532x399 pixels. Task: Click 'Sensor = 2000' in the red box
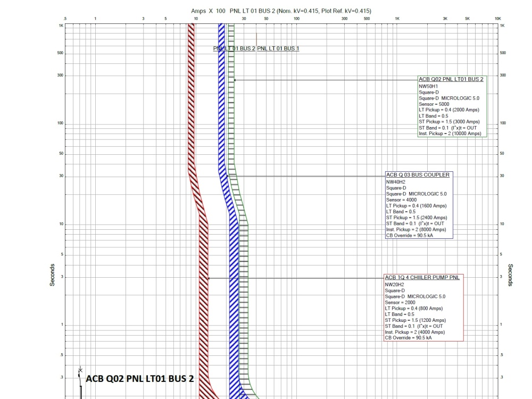400,302
